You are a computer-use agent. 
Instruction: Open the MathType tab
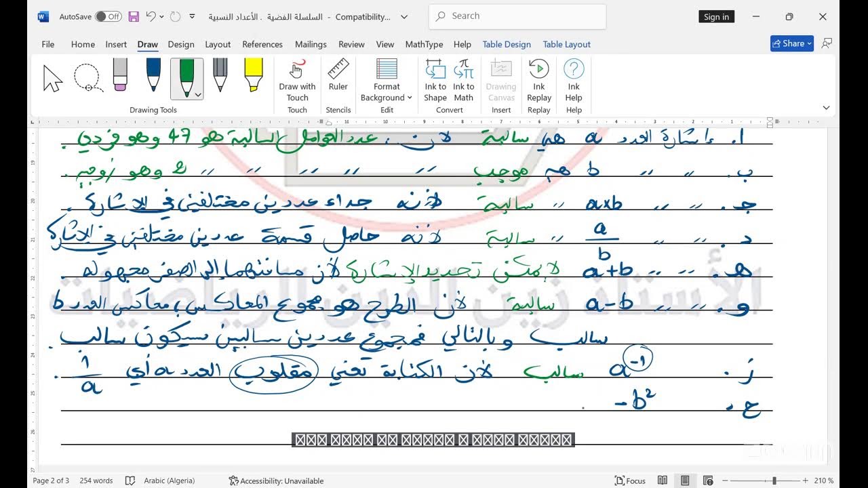424,44
